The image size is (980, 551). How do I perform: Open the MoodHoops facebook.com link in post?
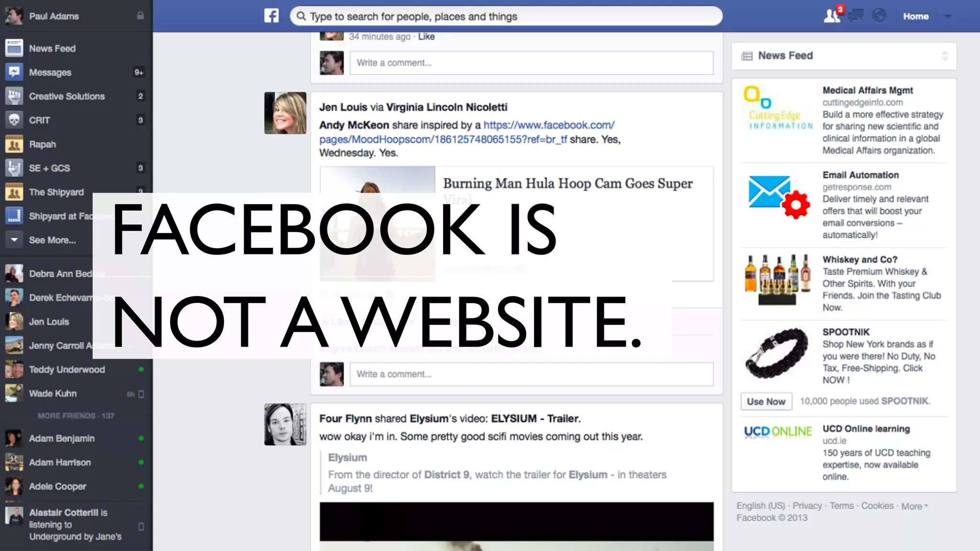[x=467, y=132]
